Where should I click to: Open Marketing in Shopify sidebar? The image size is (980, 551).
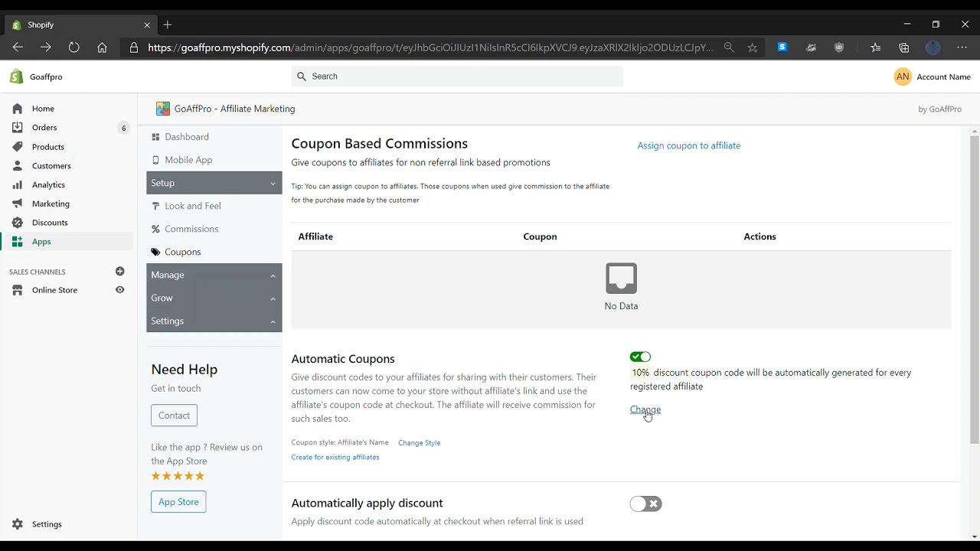51,204
